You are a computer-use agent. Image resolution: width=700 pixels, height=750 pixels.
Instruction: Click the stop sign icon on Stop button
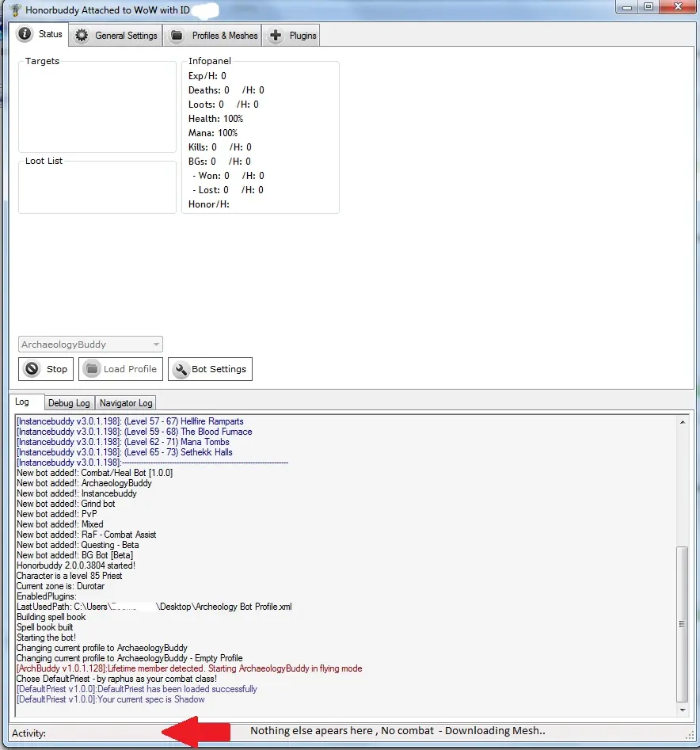[32, 369]
